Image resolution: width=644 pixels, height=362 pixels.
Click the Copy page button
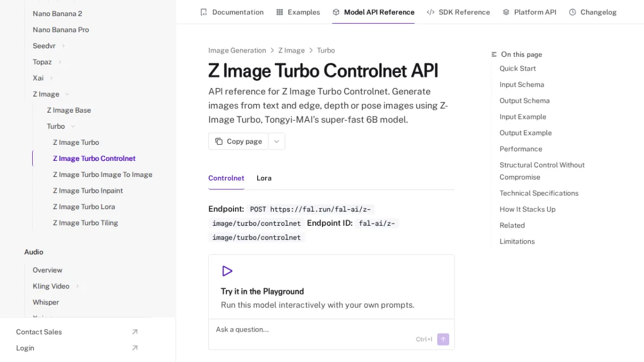coord(238,142)
